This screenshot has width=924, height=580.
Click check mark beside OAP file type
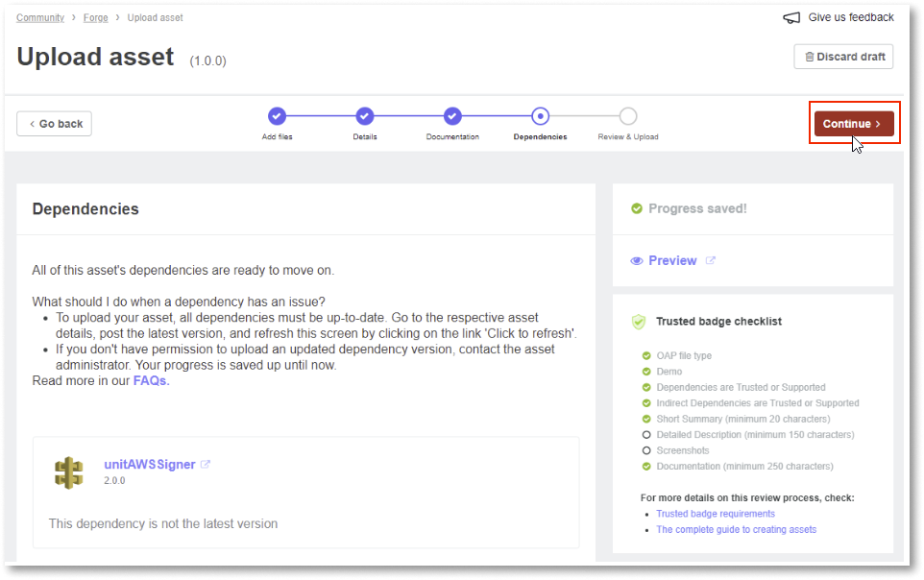coord(646,356)
